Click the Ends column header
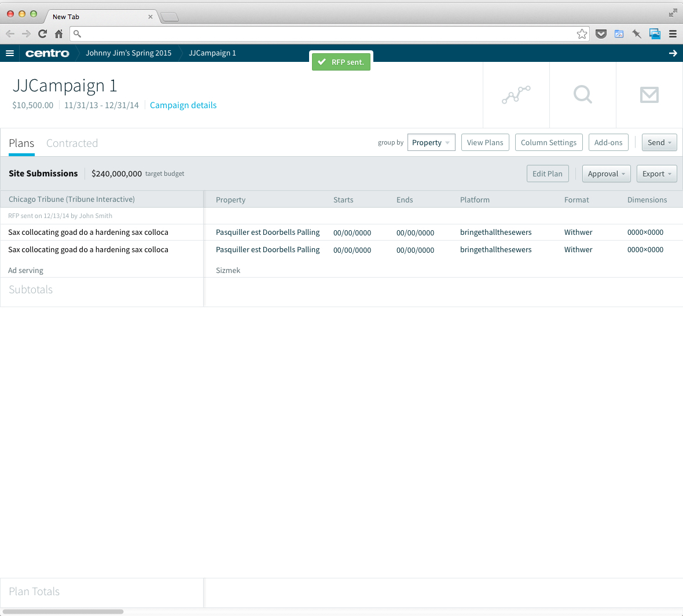This screenshot has height=616, width=683. tap(405, 200)
